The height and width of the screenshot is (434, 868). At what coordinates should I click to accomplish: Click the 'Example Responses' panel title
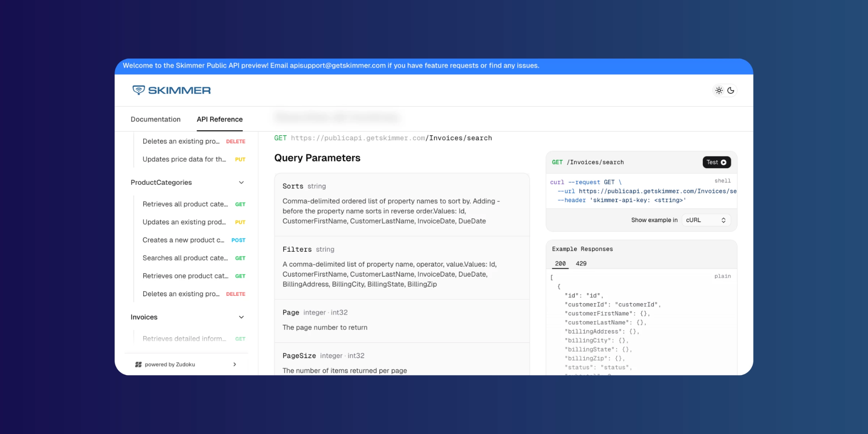(582, 249)
